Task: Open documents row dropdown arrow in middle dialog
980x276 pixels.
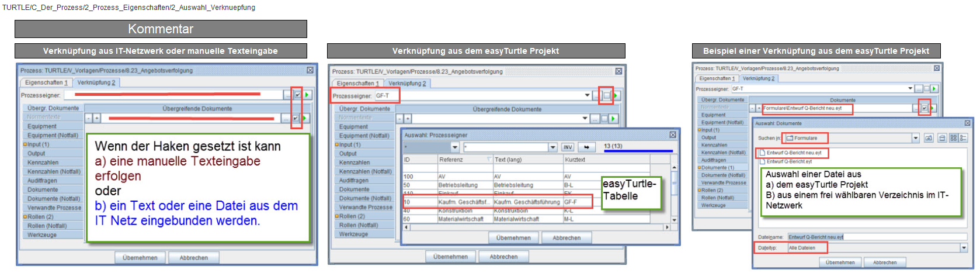Action: pyautogui.click(x=585, y=119)
